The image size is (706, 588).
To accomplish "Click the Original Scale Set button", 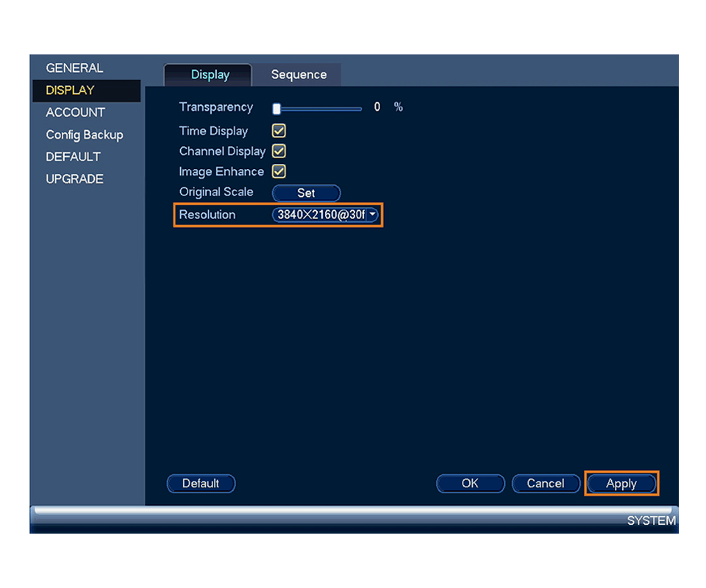I will (x=306, y=193).
